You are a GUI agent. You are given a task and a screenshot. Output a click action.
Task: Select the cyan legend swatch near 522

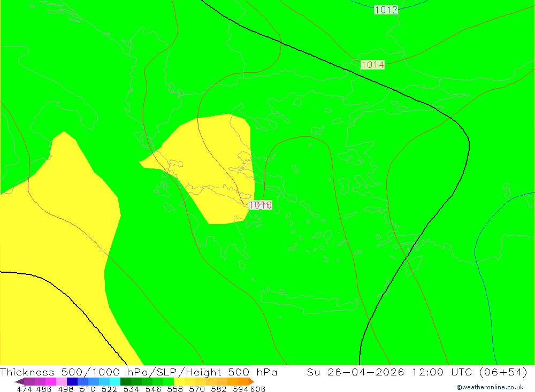(x=115, y=381)
